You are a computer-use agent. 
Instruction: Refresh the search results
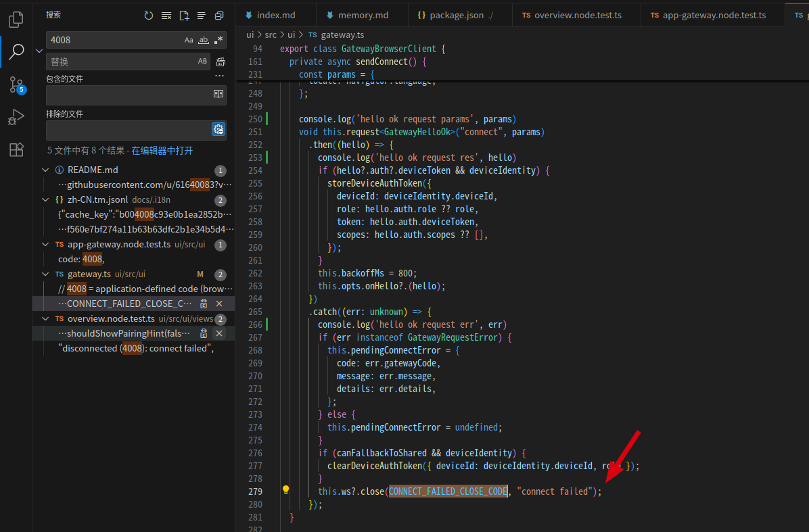pos(149,16)
